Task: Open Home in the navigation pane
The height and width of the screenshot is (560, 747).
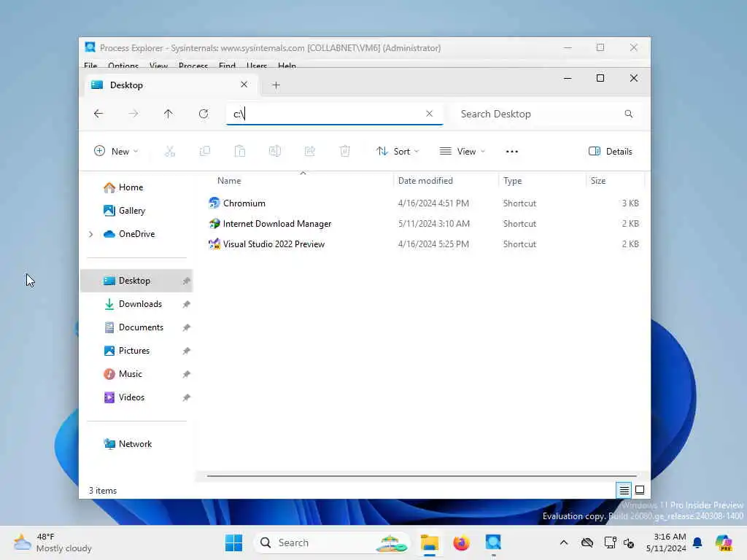Action: (131, 187)
